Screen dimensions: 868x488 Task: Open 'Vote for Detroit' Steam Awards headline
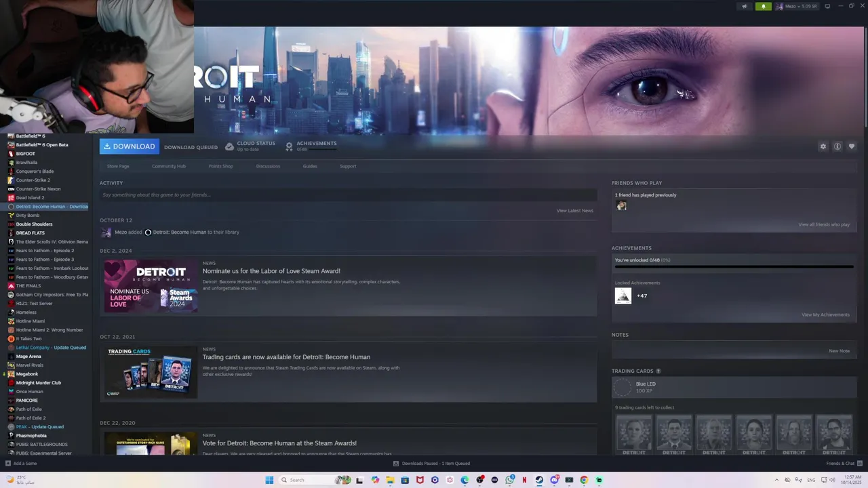(279, 443)
